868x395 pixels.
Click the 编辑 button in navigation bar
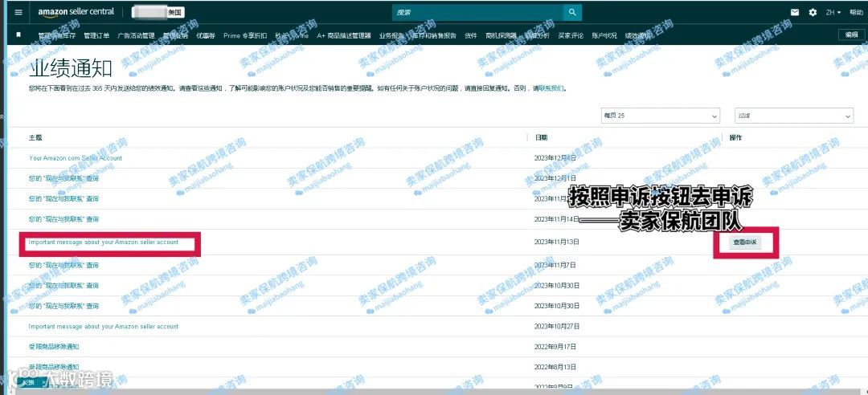851,35
